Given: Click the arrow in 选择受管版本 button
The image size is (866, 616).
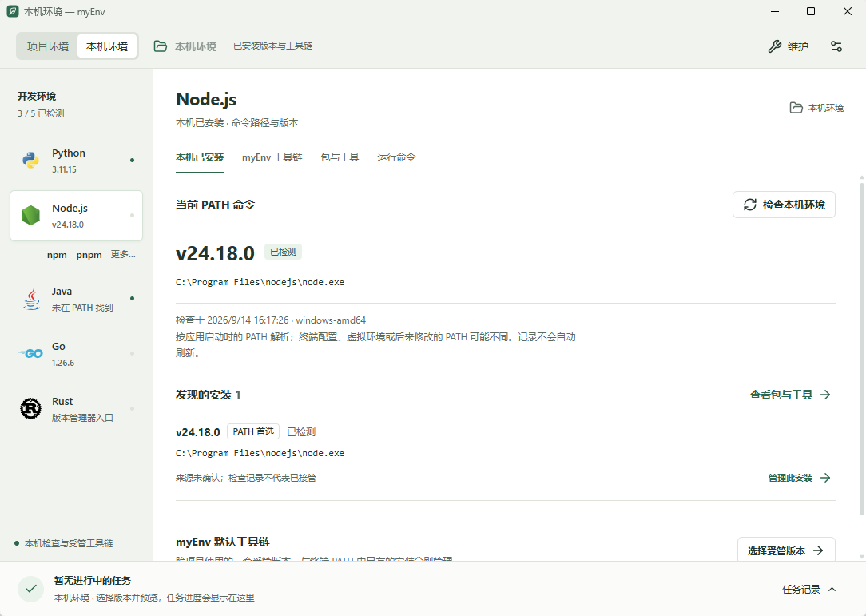Looking at the screenshot, I should [818, 550].
